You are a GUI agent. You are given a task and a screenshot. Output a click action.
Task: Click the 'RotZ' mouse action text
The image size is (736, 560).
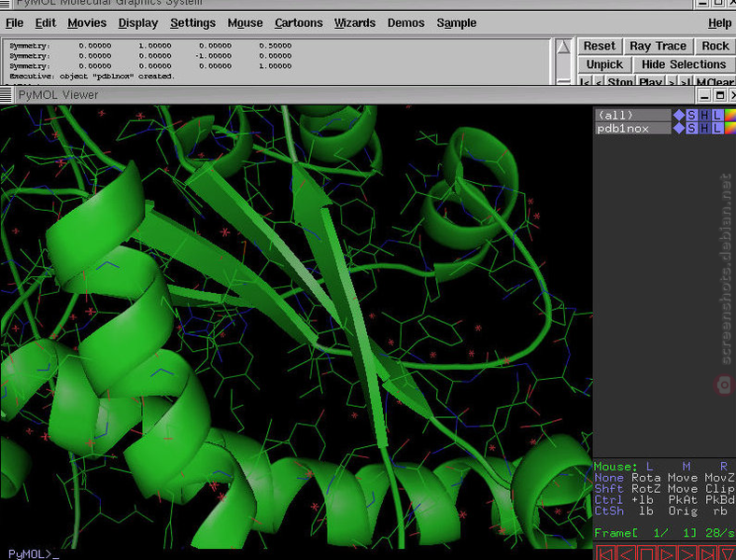coord(646,489)
